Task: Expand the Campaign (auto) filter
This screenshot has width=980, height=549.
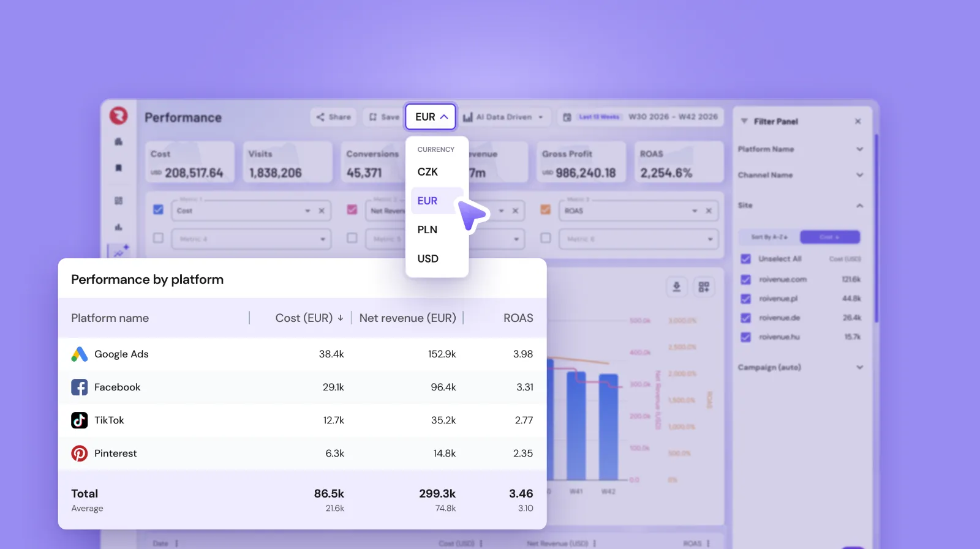Action: [x=860, y=367]
